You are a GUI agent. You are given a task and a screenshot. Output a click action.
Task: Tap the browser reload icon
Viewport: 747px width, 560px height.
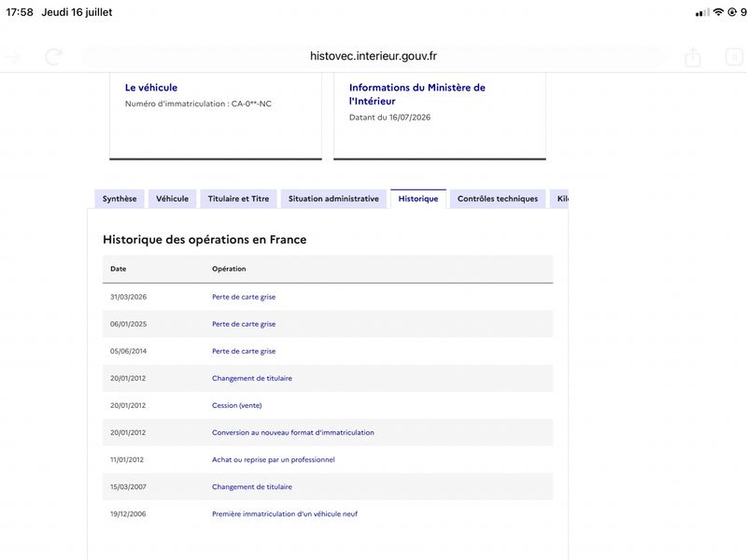53,57
